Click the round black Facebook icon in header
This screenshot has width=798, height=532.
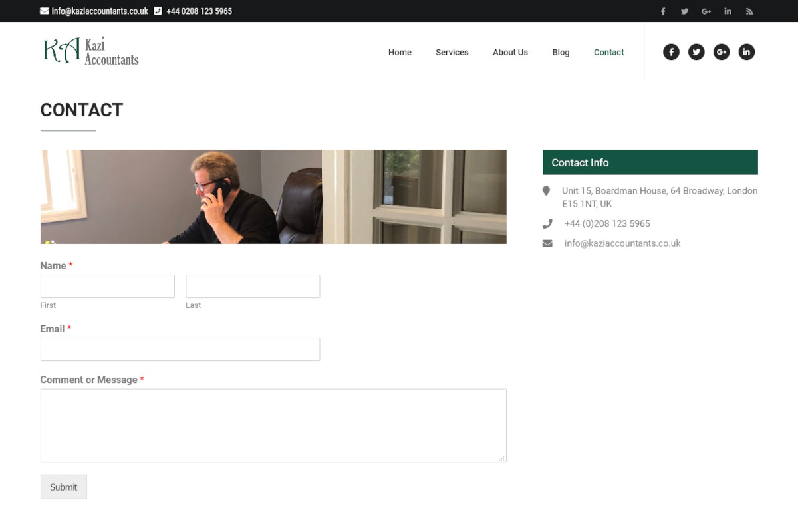(x=671, y=52)
